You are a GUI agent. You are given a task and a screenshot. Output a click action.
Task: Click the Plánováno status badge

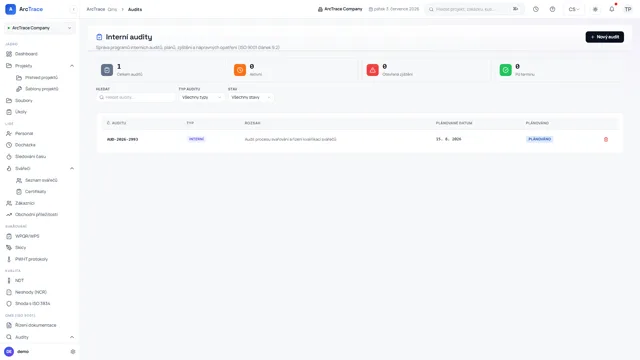540,139
